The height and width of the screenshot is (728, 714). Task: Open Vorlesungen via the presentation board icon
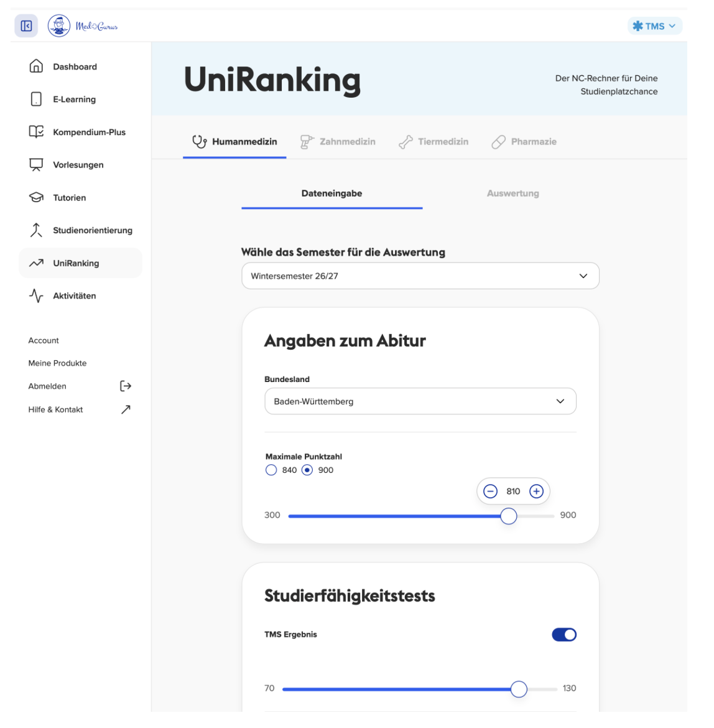(x=37, y=165)
